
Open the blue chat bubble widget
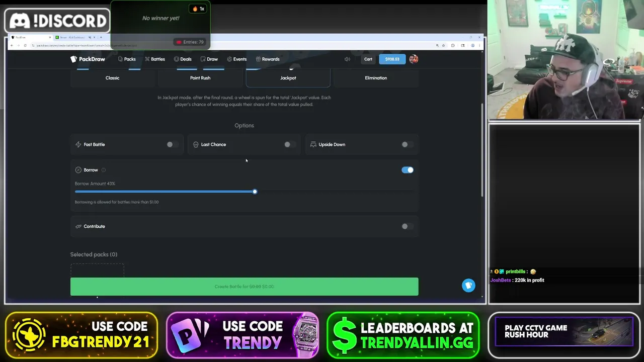click(468, 286)
